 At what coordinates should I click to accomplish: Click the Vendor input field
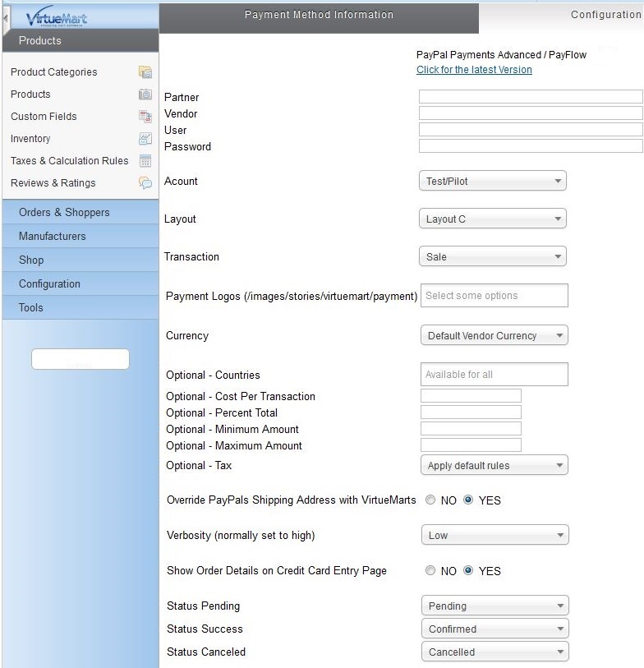pos(531,113)
